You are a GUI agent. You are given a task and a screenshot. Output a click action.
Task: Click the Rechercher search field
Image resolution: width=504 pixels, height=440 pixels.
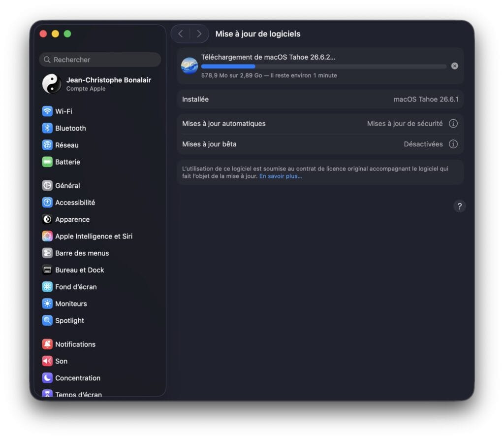[x=100, y=60]
